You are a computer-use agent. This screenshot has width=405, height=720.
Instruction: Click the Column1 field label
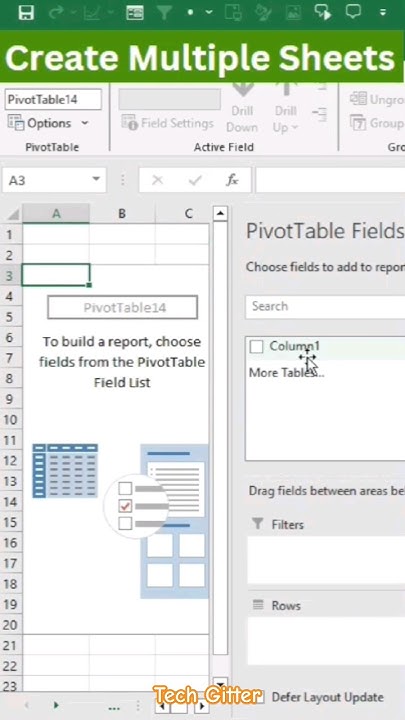(x=294, y=346)
